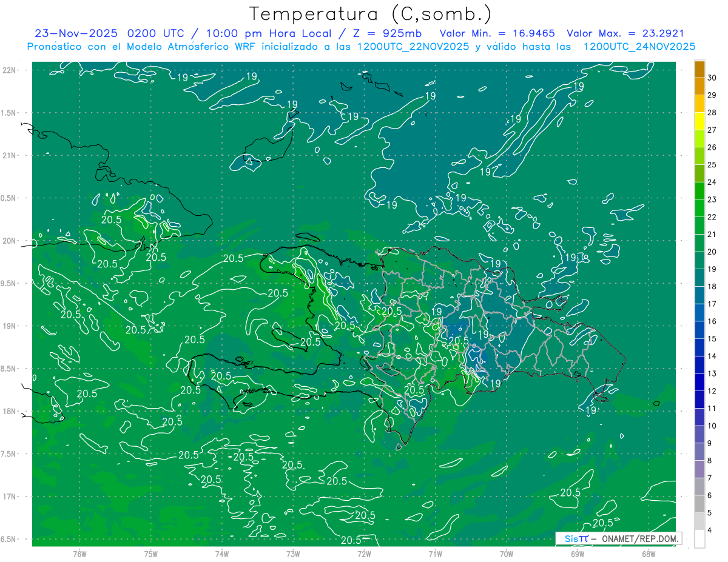The image size is (728, 562).
Task: Click the dark orange swatch atop the color scale
Action: coord(699,69)
